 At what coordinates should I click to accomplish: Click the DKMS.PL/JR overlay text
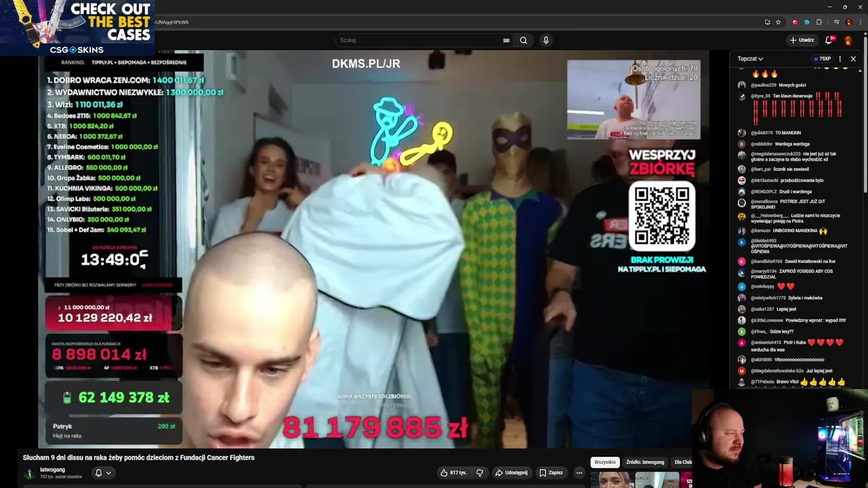tap(366, 64)
